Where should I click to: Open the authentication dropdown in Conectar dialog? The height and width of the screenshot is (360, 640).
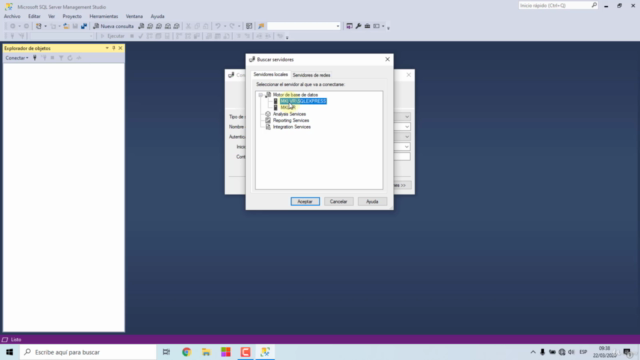coord(407,137)
